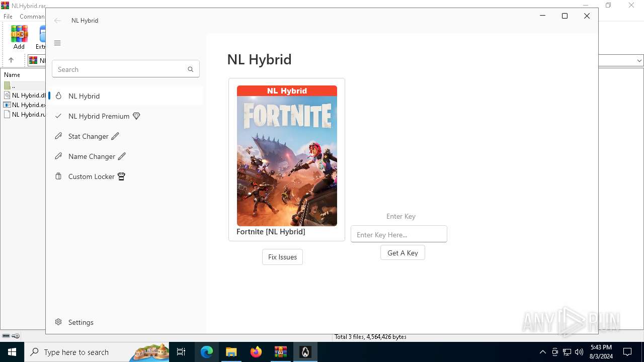Click the Fortnite cover thumbnail
Screen dimensions: 644x362
coord(287,156)
